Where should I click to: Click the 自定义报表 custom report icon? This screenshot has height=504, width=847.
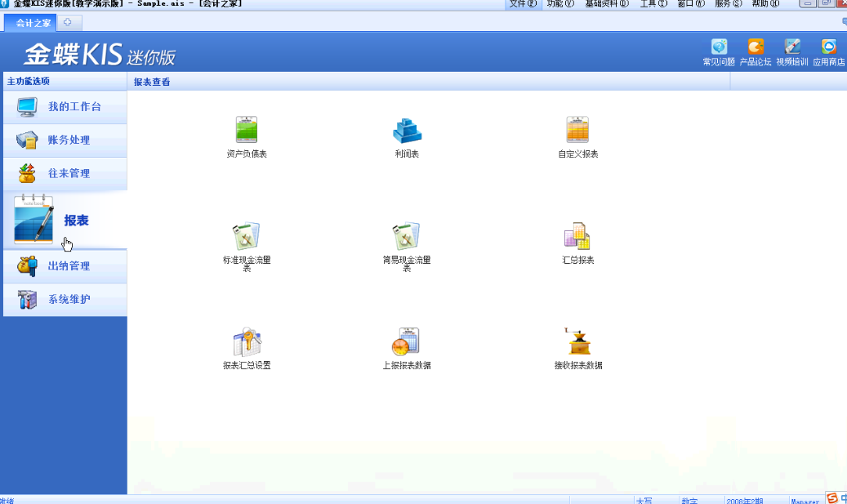pyautogui.click(x=577, y=131)
